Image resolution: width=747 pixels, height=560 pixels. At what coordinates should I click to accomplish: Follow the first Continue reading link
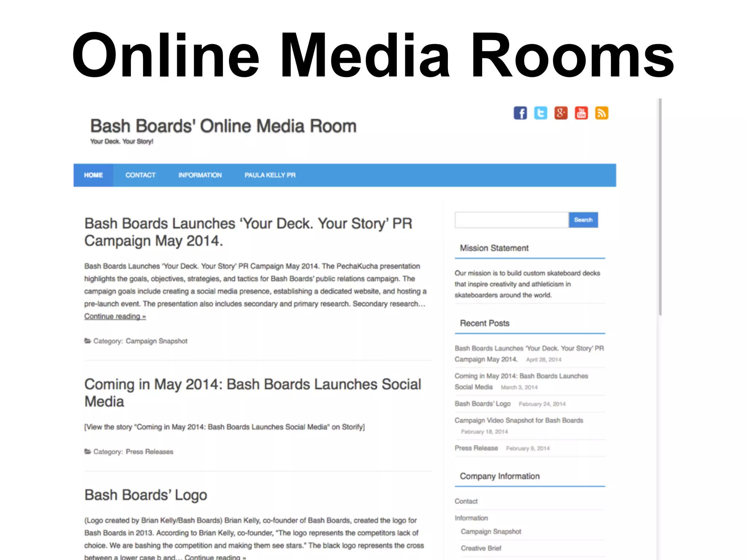(x=115, y=316)
